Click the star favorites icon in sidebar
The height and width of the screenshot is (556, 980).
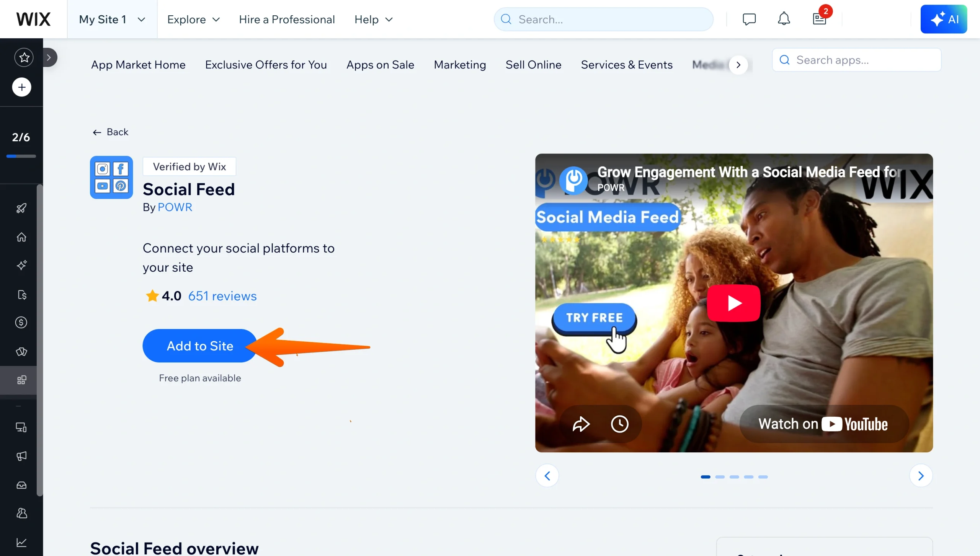[24, 57]
